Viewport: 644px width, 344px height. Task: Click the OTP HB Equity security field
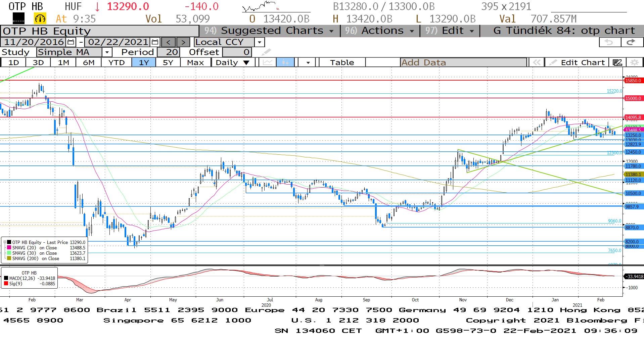(x=100, y=31)
